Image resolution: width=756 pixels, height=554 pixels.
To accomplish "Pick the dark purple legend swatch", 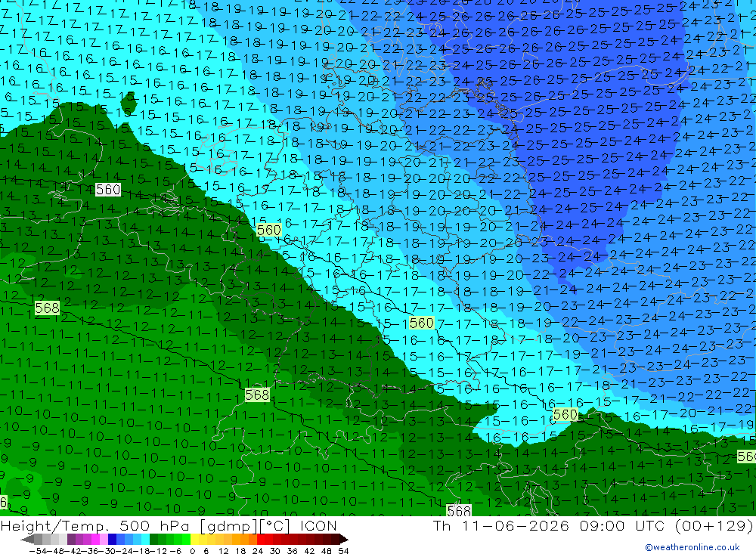I will [x=71, y=539].
